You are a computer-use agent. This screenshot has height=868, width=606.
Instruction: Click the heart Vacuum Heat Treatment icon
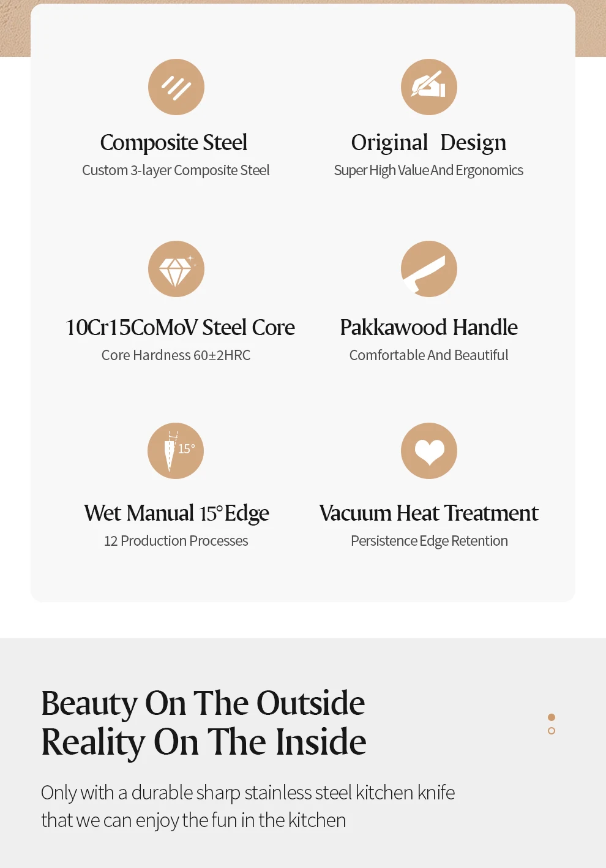coord(428,451)
